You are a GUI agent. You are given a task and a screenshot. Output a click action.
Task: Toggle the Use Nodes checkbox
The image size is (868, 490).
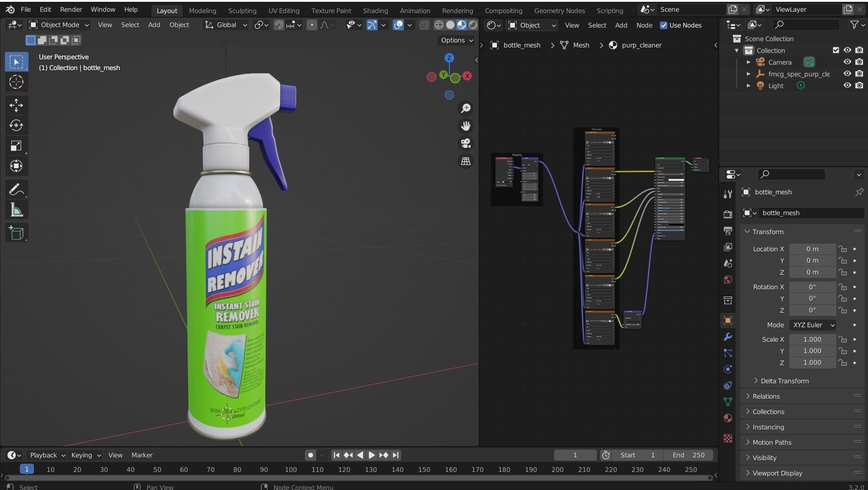tap(664, 25)
